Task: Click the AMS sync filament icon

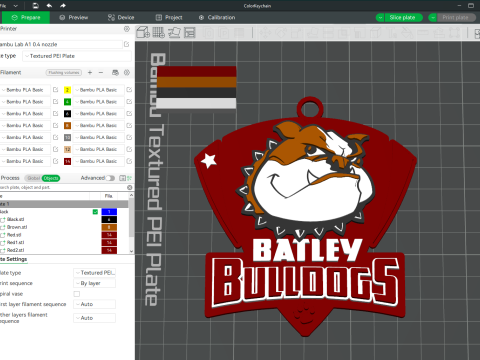Action: 115,72
